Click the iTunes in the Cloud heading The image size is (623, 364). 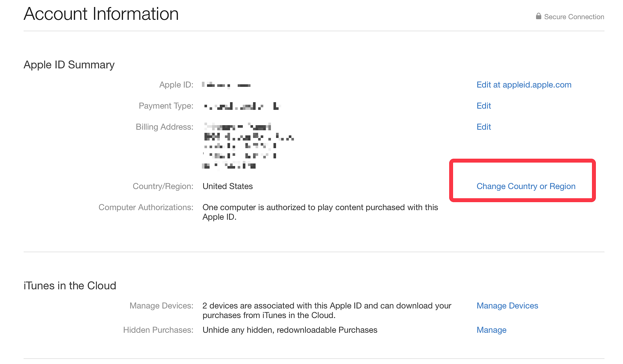pos(70,285)
